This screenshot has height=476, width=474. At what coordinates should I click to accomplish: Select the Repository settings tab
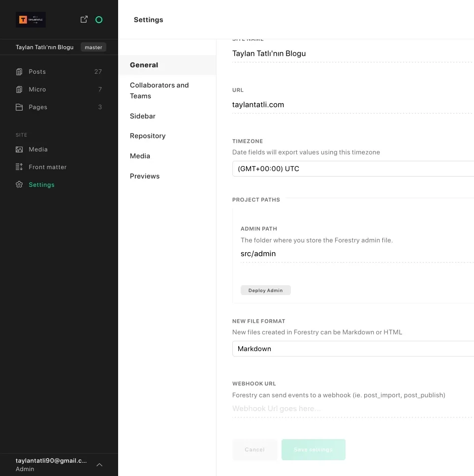148,136
